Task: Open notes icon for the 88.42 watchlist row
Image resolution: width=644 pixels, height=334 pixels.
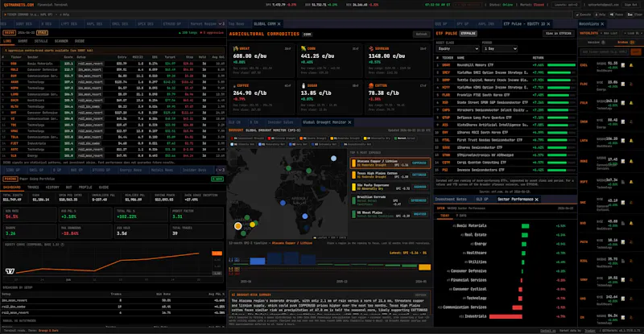Action: 623,122
